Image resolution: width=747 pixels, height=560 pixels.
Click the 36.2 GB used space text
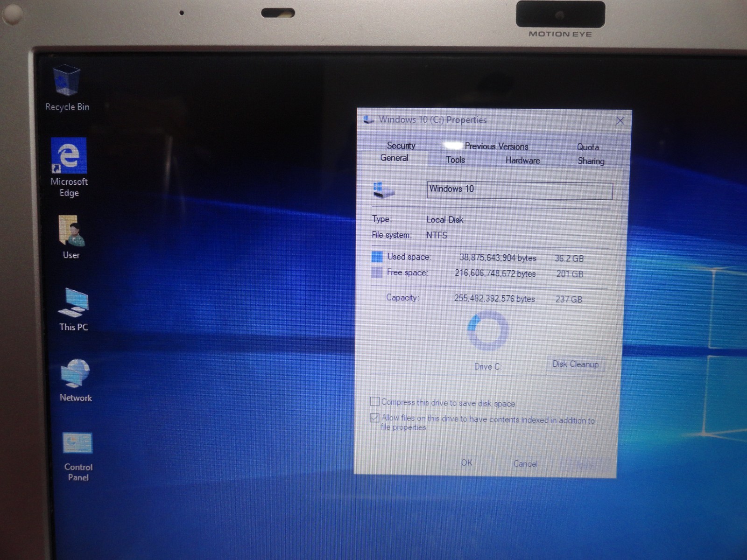pos(569,258)
